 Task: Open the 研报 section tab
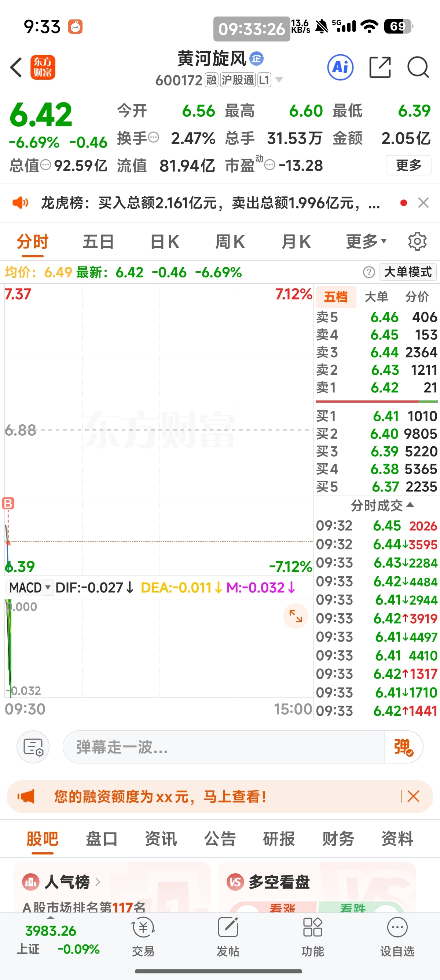coord(279,838)
